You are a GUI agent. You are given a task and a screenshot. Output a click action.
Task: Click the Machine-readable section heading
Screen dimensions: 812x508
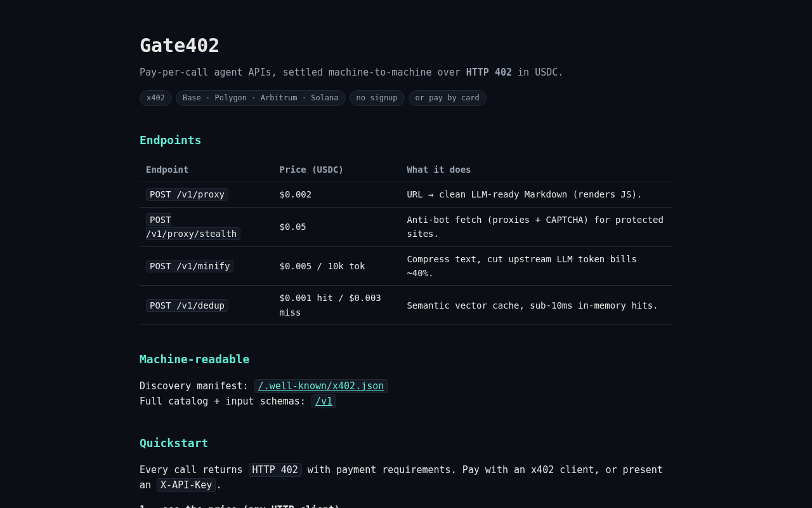195,359
